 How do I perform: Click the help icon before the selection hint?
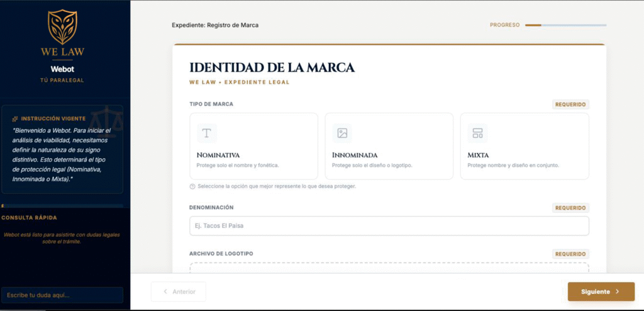tap(192, 186)
